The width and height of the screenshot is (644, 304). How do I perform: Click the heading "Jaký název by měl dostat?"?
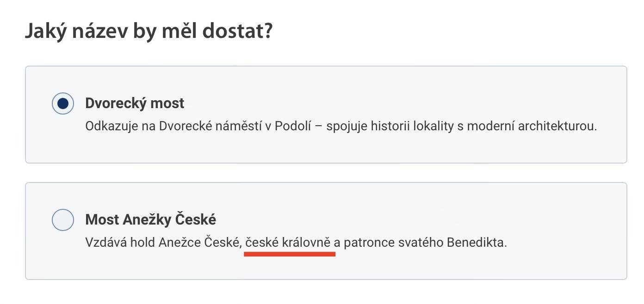[149, 31]
